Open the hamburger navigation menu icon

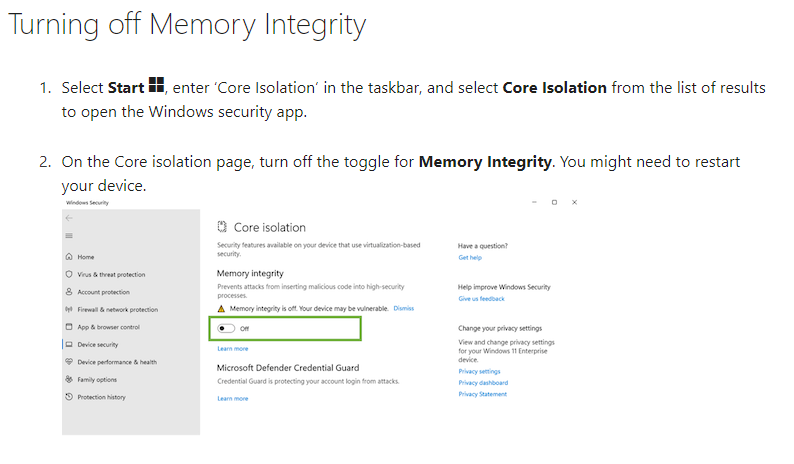69,236
